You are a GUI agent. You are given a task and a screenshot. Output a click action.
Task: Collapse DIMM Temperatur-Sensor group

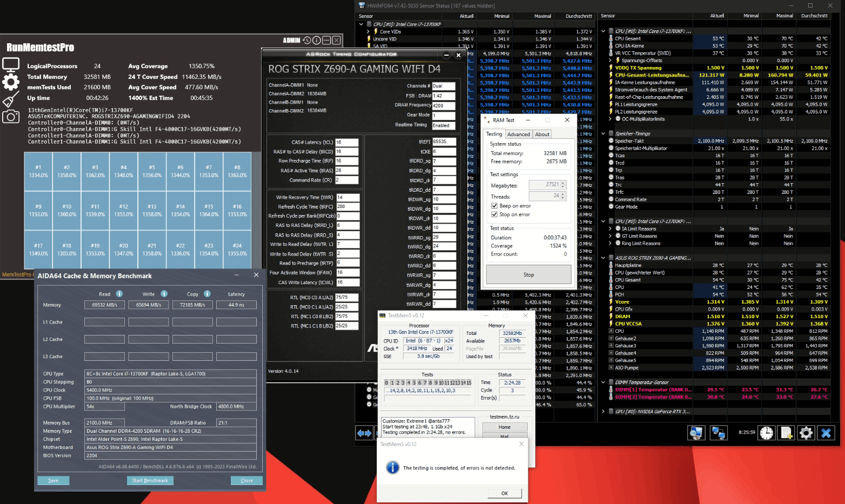pos(604,382)
